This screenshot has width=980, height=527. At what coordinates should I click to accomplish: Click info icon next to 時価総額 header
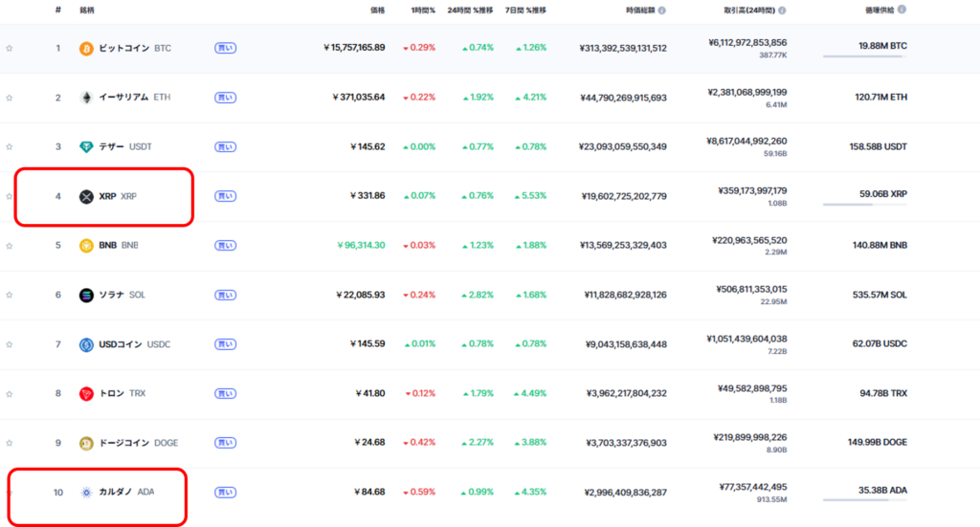(x=662, y=10)
